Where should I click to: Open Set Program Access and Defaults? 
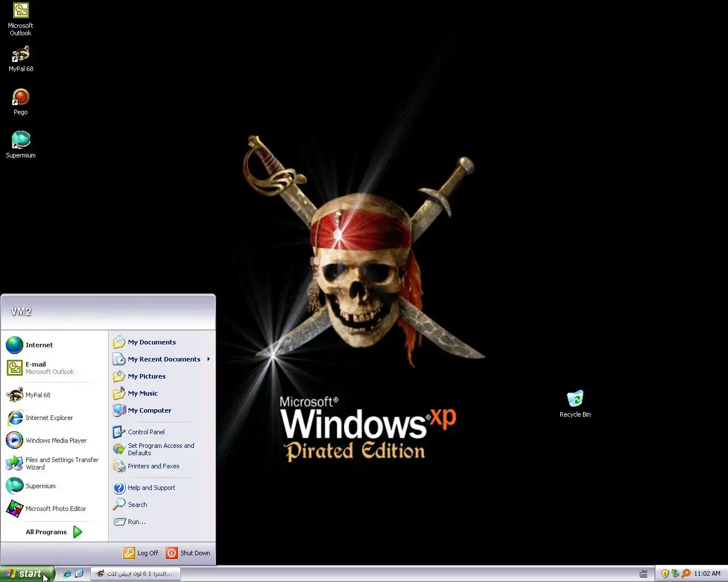click(162, 449)
